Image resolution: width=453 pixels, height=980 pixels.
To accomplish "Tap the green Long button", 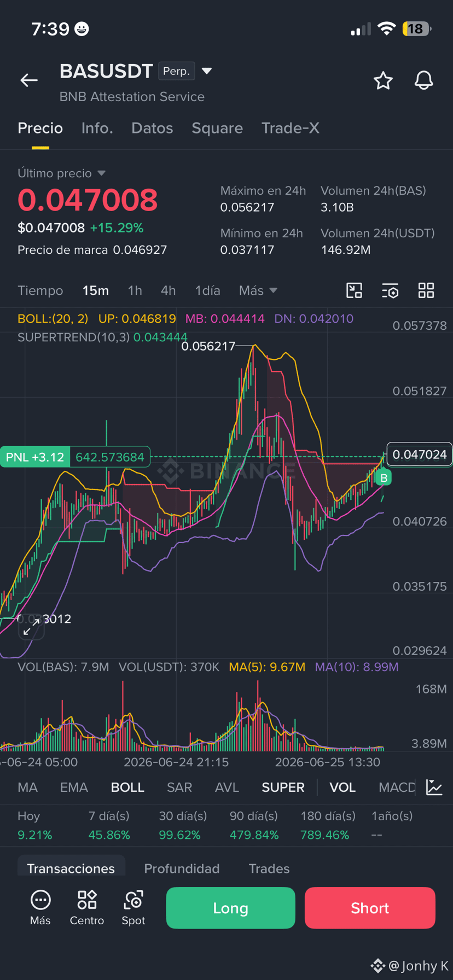I will tap(230, 908).
